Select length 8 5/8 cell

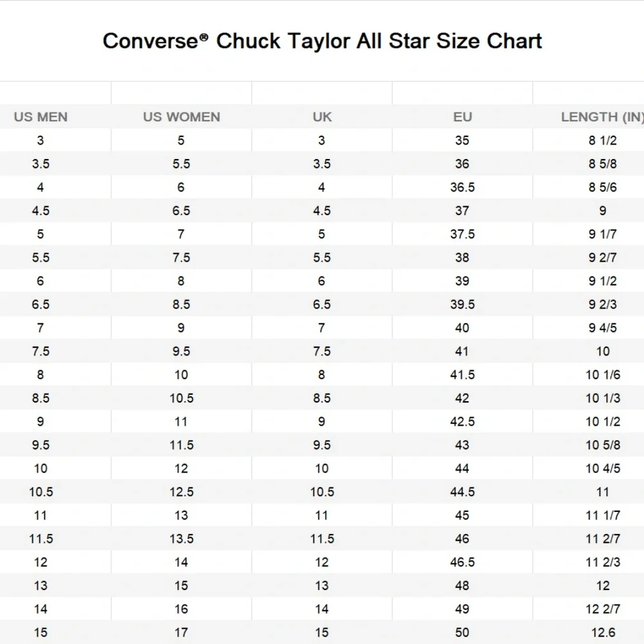[602, 164]
